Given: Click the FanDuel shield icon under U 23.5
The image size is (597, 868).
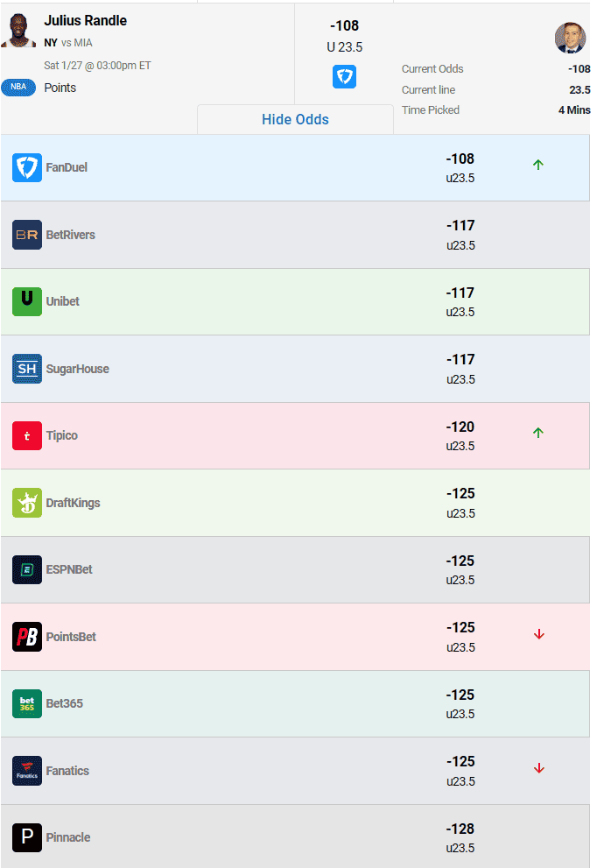Looking at the screenshot, I should (344, 76).
